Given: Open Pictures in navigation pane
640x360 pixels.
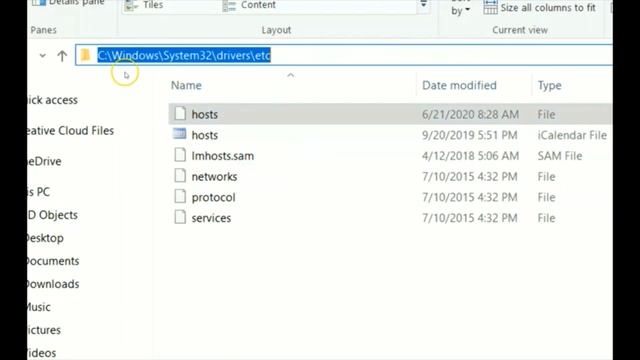Looking at the screenshot, I should point(44,330).
